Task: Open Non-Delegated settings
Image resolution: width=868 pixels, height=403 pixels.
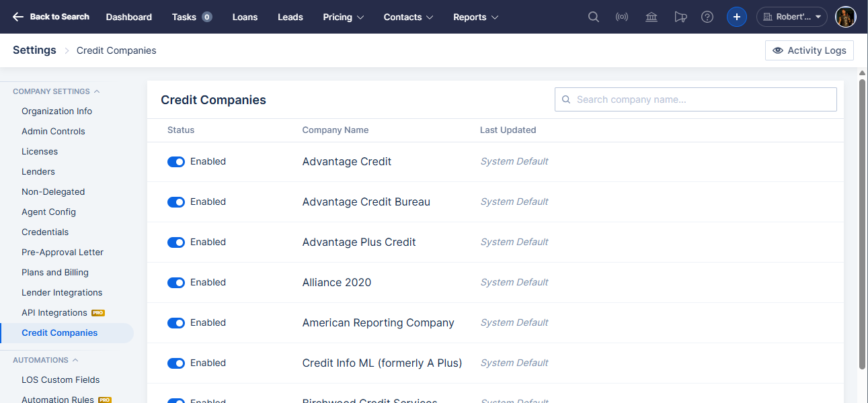Action: (x=53, y=192)
